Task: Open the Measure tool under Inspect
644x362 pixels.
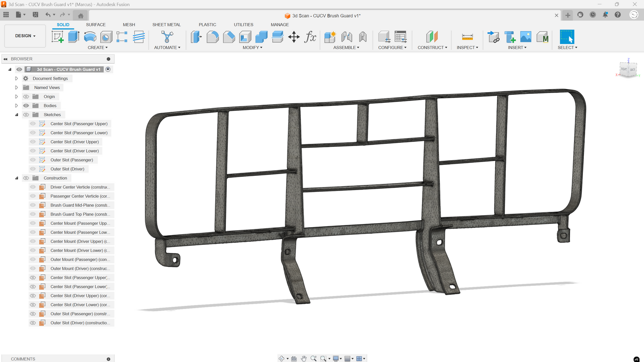Action: click(467, 37)
